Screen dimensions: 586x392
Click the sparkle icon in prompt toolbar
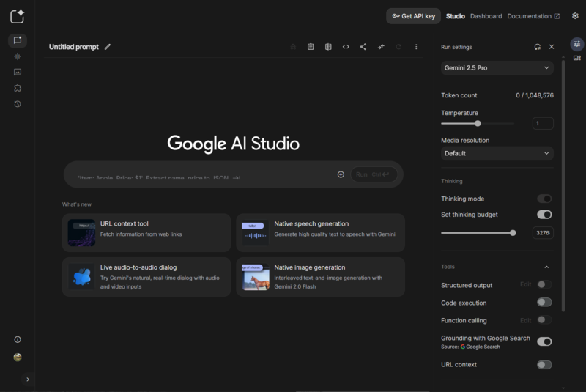381,47
